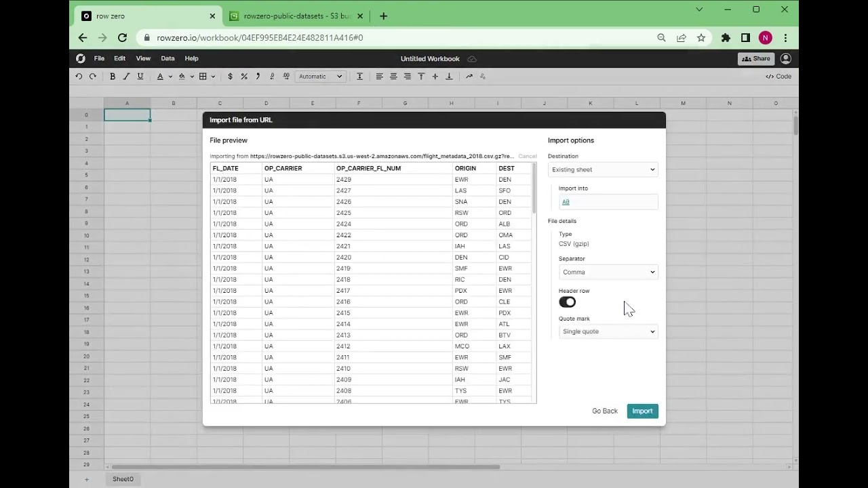This screenshot has height=488, width=868.
Task: Click the undo arrow in toolbar
Action: [x=79, y=77]
